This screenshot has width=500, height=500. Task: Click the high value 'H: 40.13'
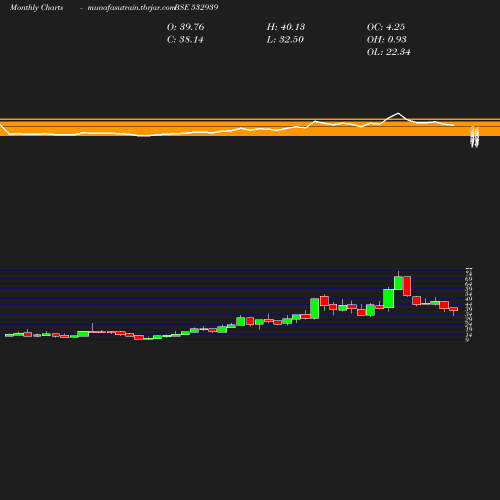pos(286,27)
